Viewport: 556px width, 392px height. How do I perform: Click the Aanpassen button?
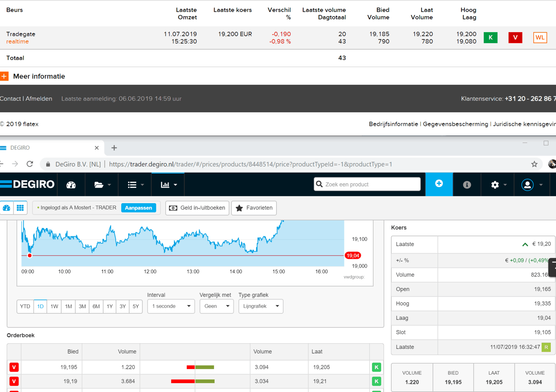139,208
